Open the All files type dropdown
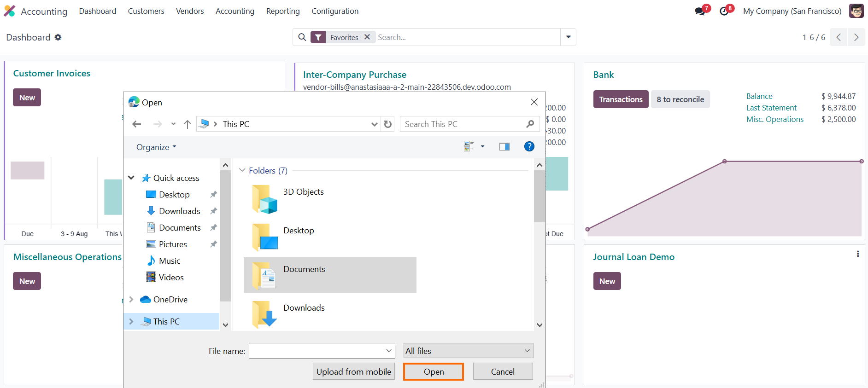 click(469, 351)
